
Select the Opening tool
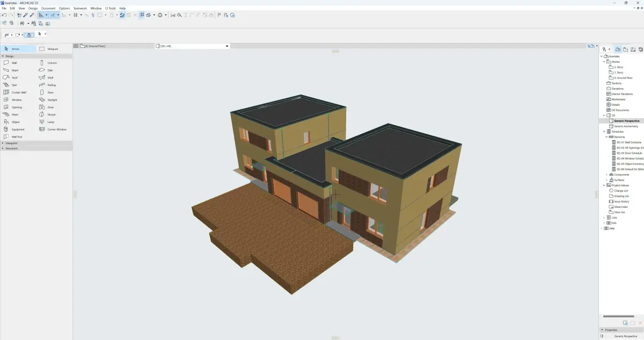point(18,107)
